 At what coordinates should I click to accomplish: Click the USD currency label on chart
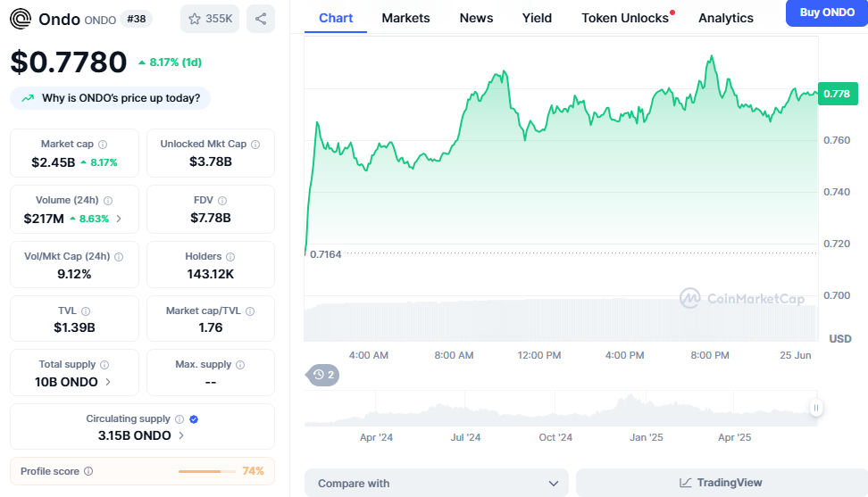tap(839, 339)
